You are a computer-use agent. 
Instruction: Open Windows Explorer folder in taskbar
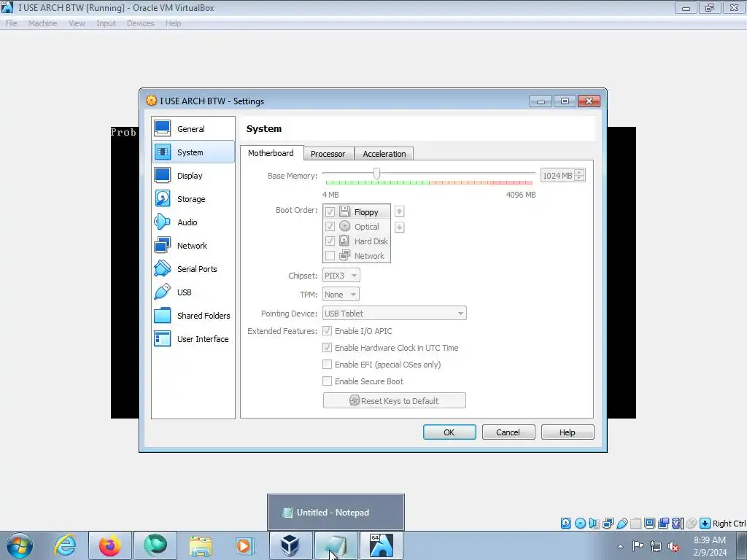[201, 545]
